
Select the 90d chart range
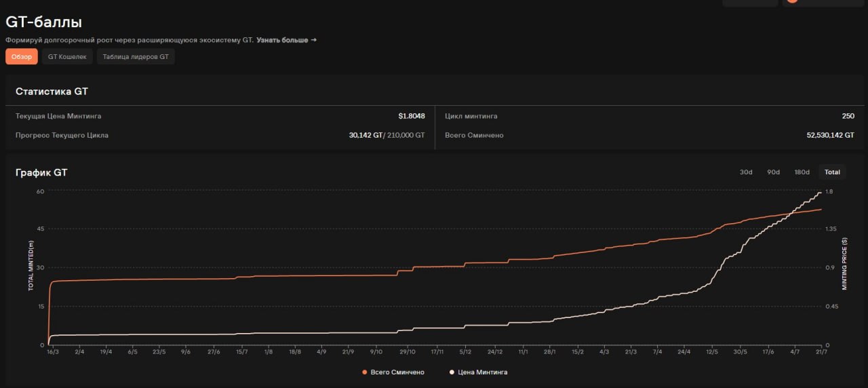(774, 172)
